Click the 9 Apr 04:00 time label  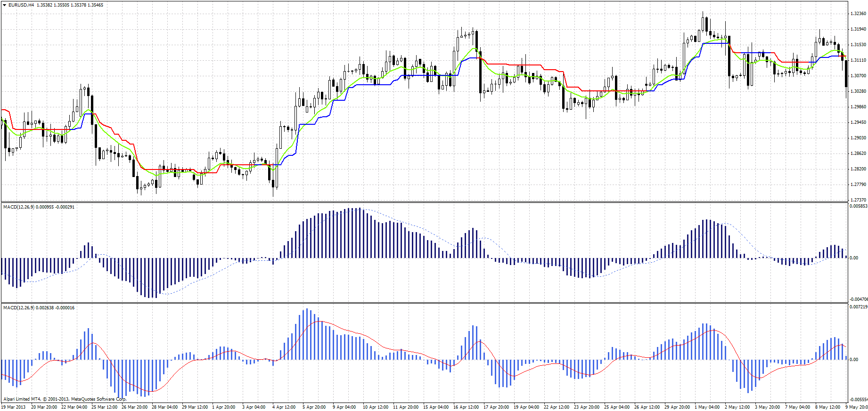pyautogui.click(x=344, y=407)
